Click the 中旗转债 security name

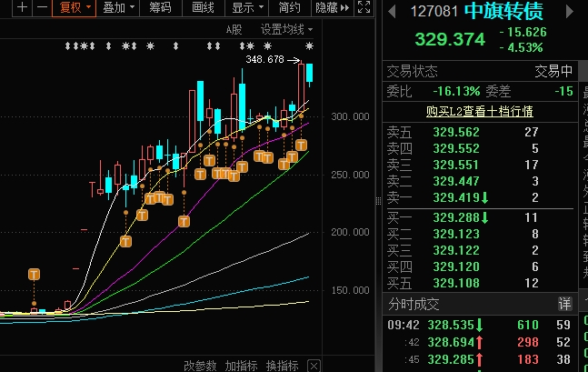[x=503, y=11]
